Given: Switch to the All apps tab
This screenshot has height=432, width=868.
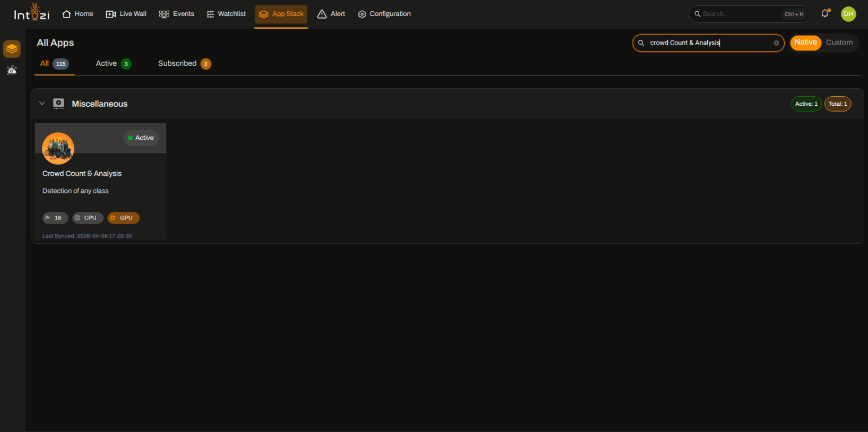Looking at the screenshot, I should (54, 64).
